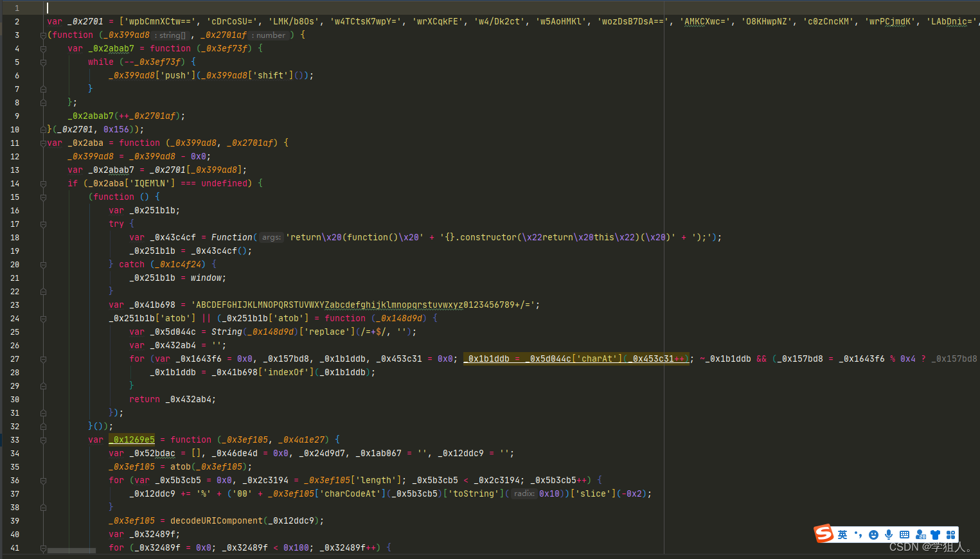
Task: Click 0x100 literal on line 41
Action: click(x=296, y=547)
